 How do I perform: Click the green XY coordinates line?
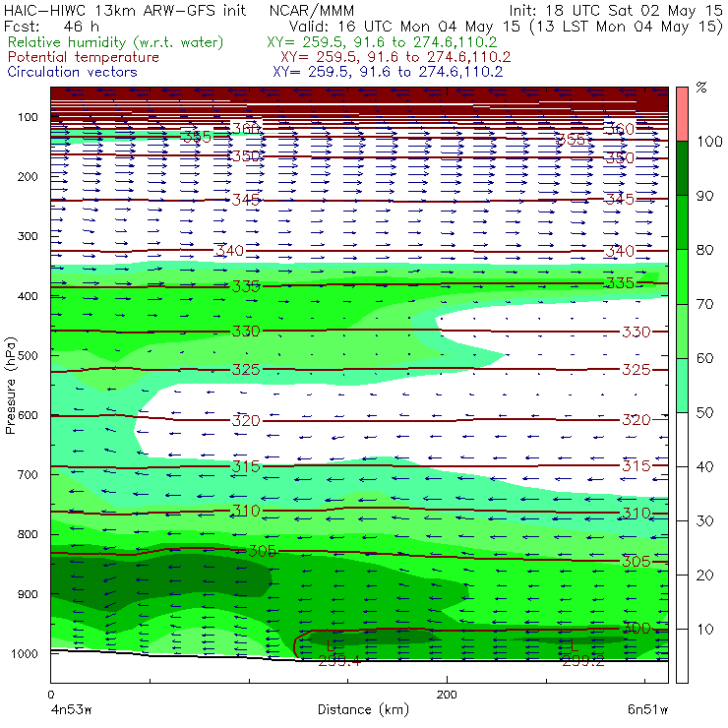pos(382,42)
